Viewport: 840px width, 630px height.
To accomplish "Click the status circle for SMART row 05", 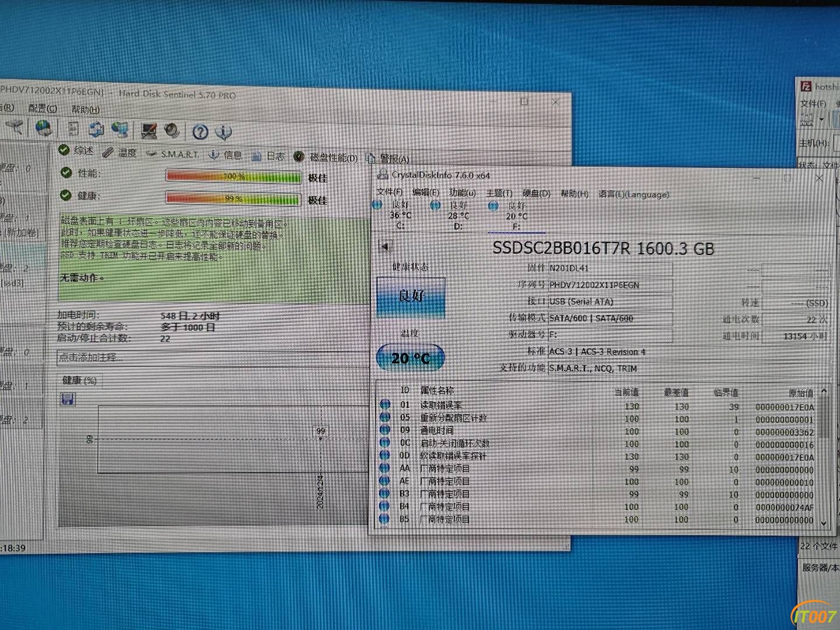I will click(x=385, y=417).
